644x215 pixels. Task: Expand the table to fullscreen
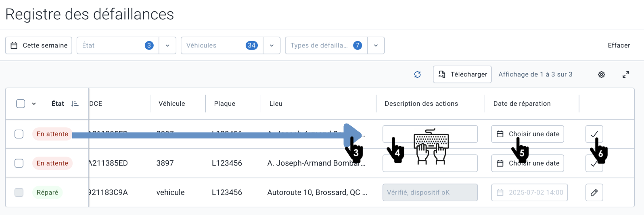pos(625,74)
